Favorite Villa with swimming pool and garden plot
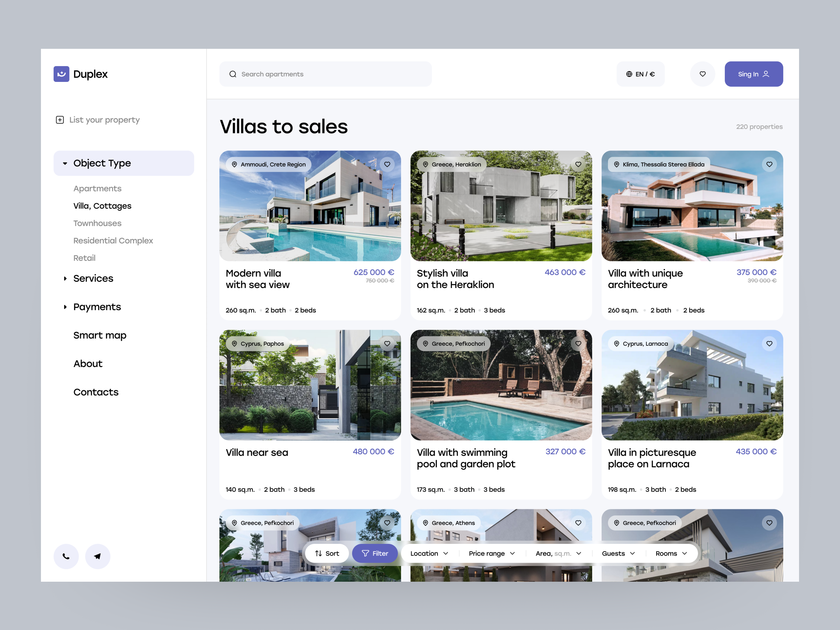840x630 pixels. point(578,344)
